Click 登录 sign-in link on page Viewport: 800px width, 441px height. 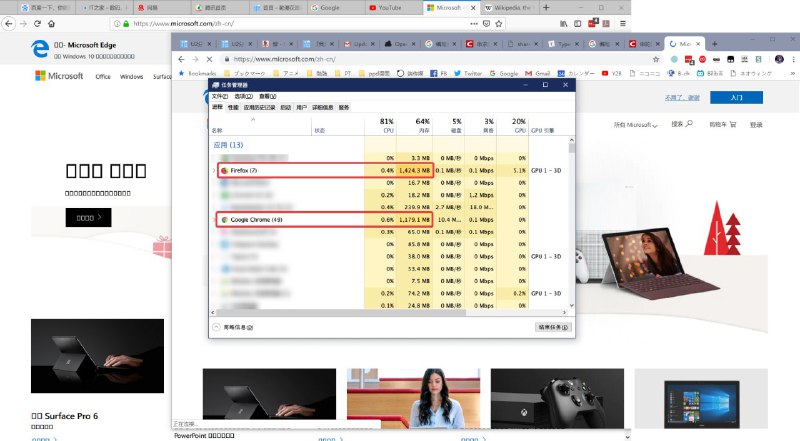click(756, 125)
